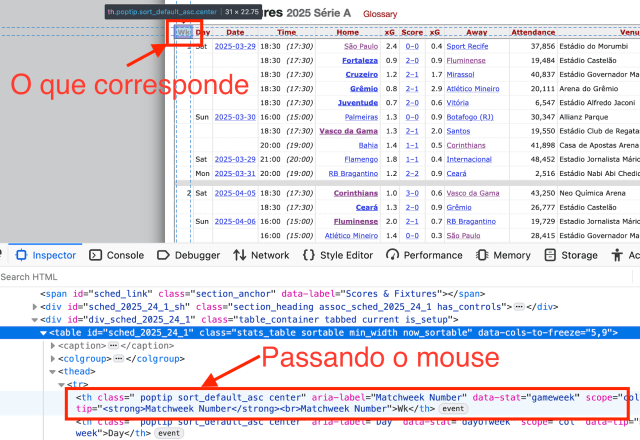The width and height of the screenshot is (640, 440).
Task: Open the Juventude team link
Action: point(358,103)
